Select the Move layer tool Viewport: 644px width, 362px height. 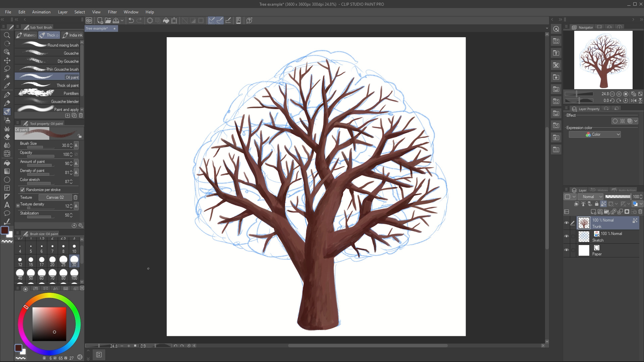7,60
